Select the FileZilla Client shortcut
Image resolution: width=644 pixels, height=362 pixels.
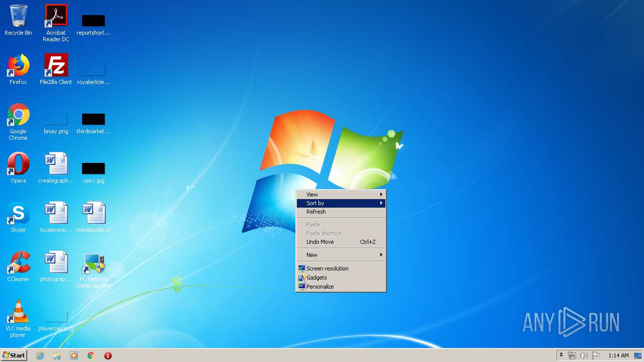(x=56, y=69)
